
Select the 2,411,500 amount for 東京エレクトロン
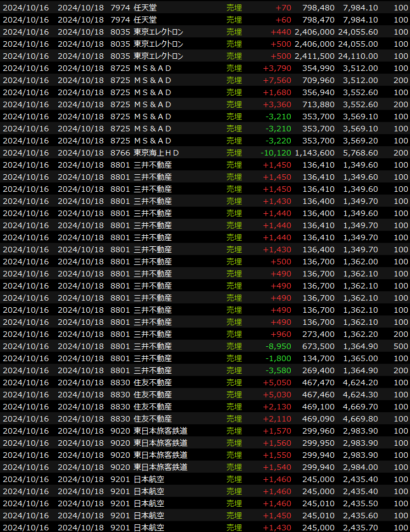314,56
